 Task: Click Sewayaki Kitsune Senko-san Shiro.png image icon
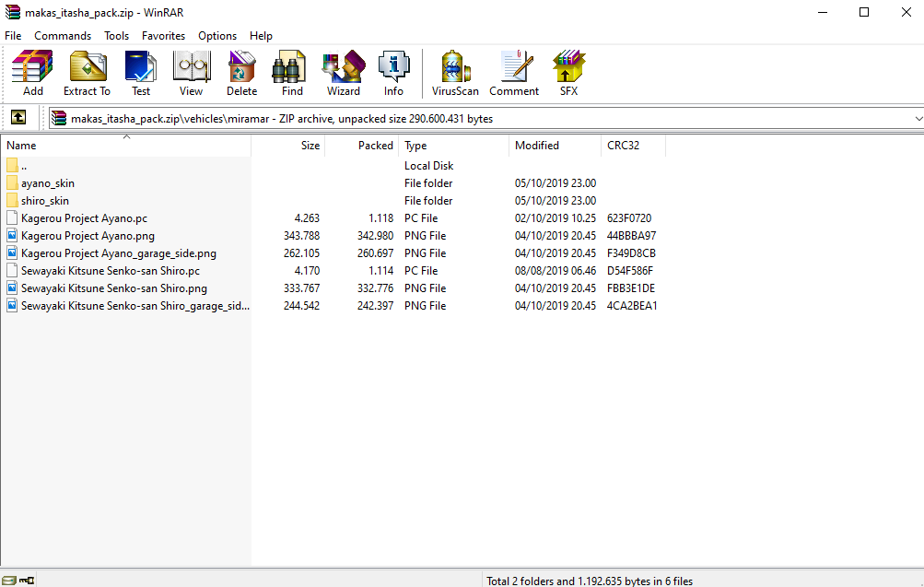(x=12, y=288)
